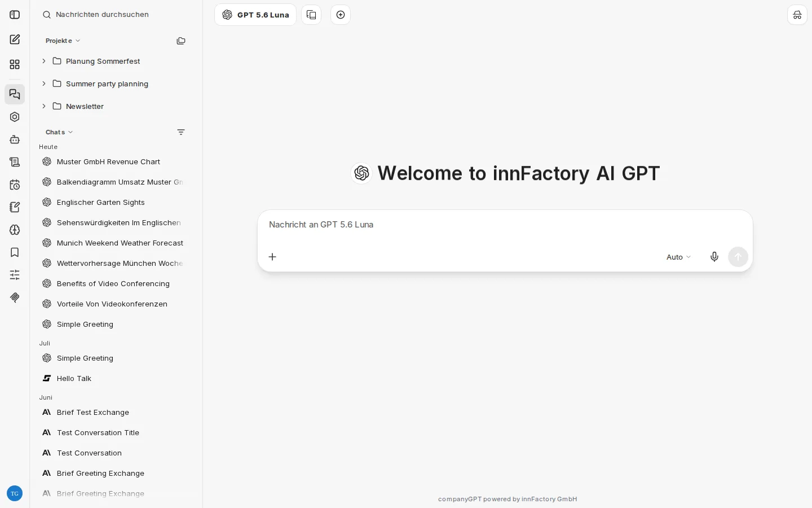The height and width of the screenshot is (508, 812).
Task: Click the send arrow button
Action: 738,257
